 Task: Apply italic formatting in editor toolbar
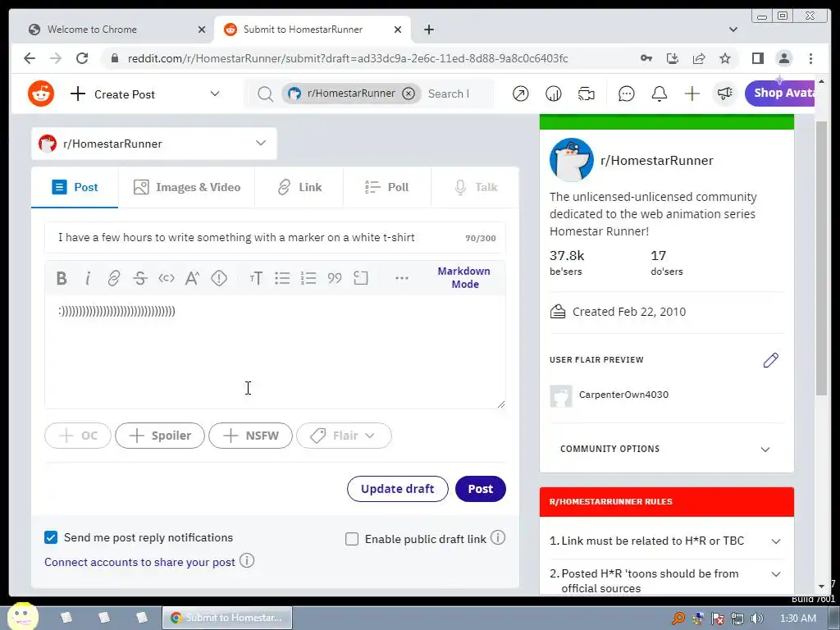coord(88,278)
